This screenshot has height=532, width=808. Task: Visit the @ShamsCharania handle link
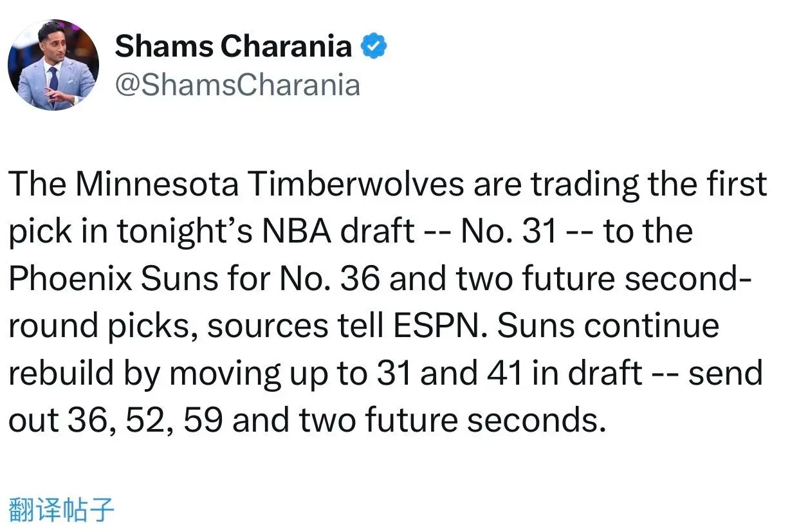tap(237, 85)
